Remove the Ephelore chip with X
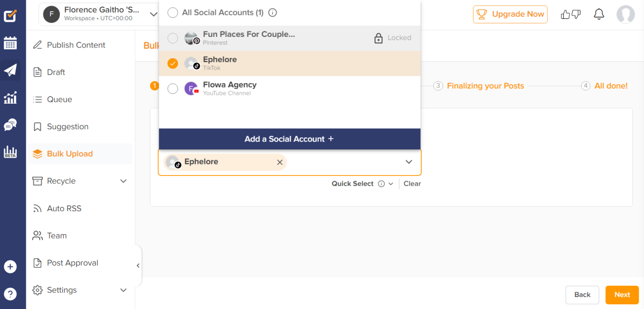Image resolution: width=644 pixels, height=309 pixels. point(280,162)
